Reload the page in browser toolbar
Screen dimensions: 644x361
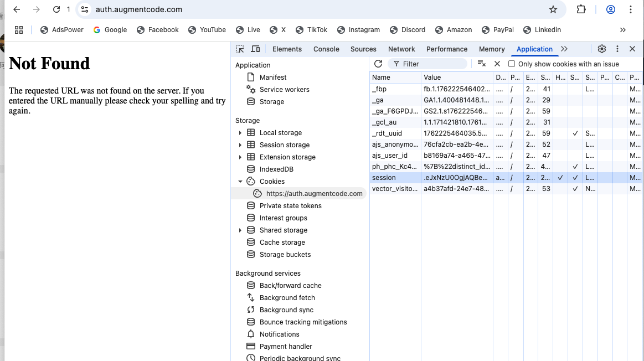point(56,9)
